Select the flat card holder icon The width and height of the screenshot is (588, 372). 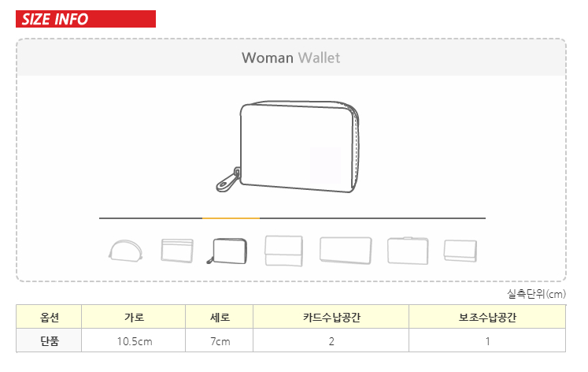point(177,250)
